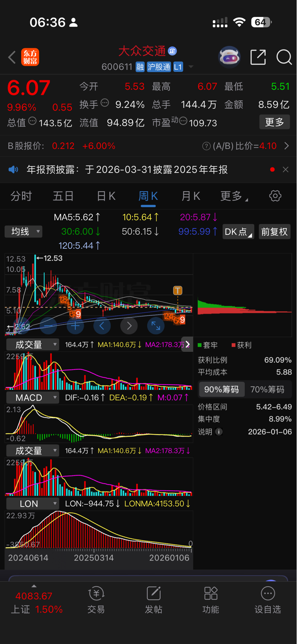Select 90%筹码 toggle
Viewport: 297px width, 644px height.
pos(222,389)
